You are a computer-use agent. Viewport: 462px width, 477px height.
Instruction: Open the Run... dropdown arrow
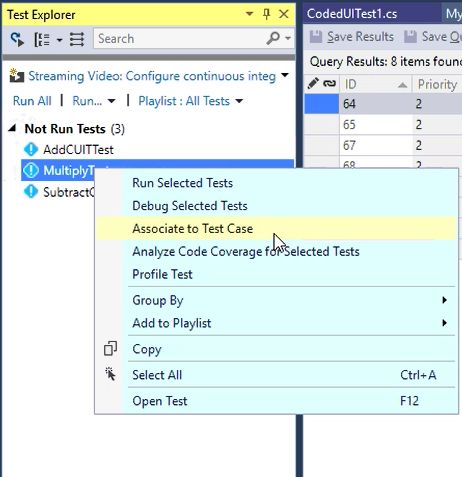tap(112, 101)
